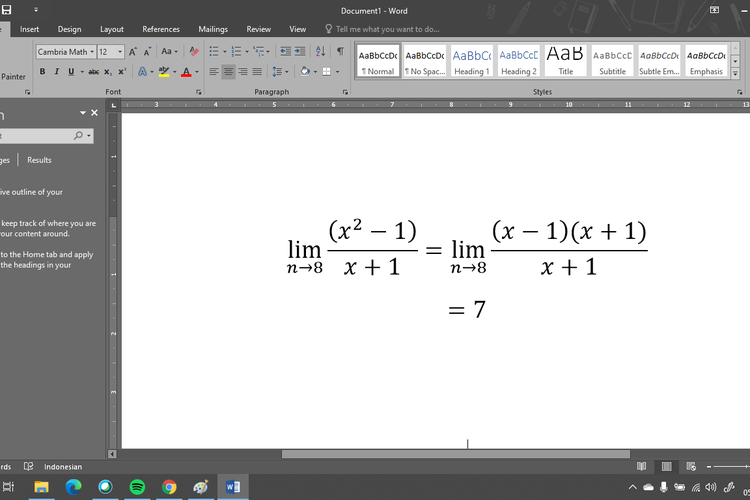Click the Sort icon in Paragraph group

pyautogui.click(x=321, y=51)
